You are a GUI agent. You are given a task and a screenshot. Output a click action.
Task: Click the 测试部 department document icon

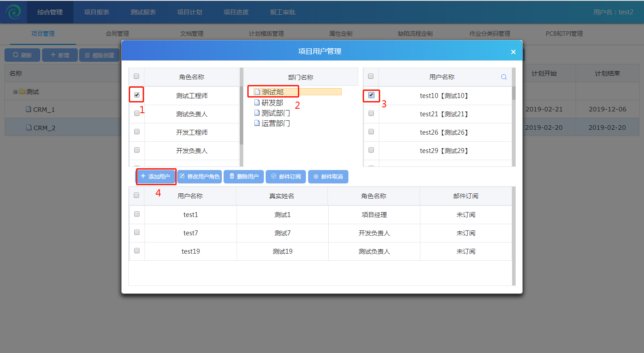[x=257, y=92]
